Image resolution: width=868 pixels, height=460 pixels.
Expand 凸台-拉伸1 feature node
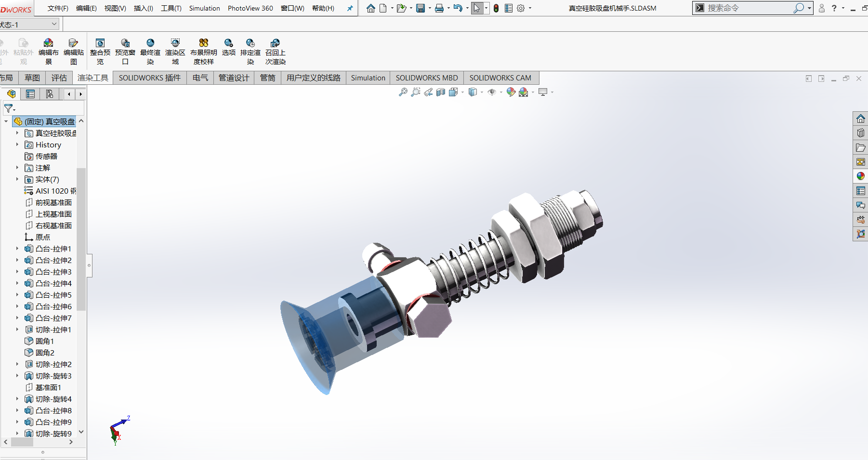click(17, 249)
